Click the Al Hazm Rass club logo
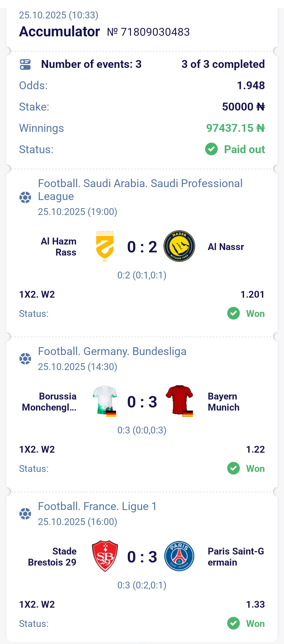 pos(105,246)
